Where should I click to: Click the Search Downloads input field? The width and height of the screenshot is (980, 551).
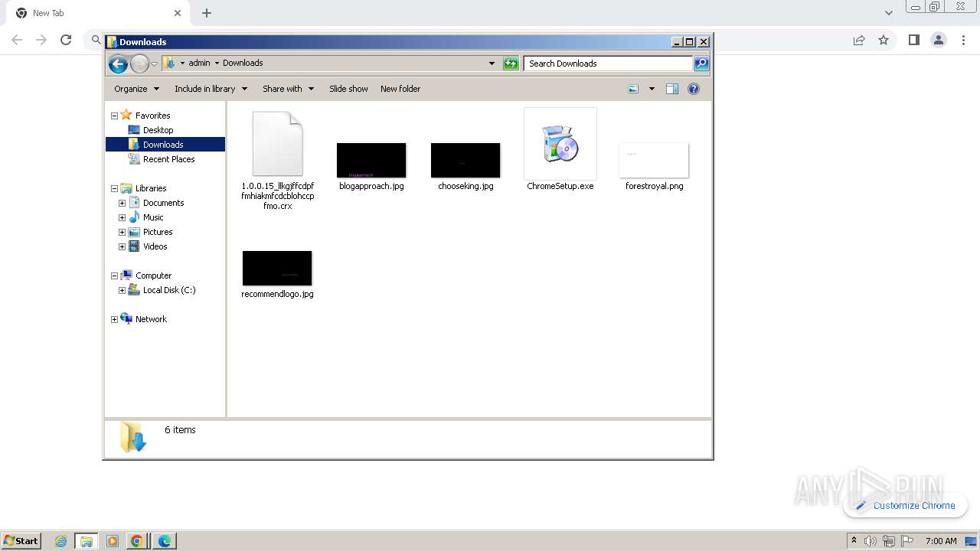(609, 64)
